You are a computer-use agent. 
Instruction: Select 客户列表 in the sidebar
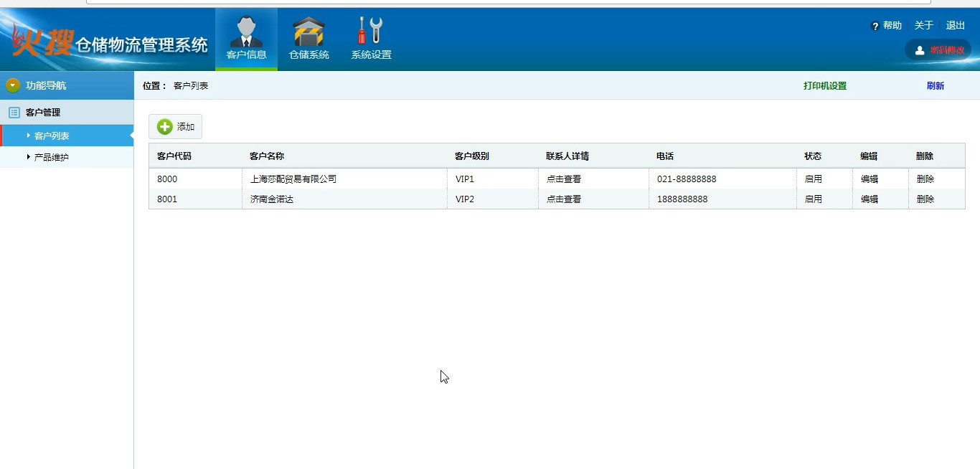[52, 136]
